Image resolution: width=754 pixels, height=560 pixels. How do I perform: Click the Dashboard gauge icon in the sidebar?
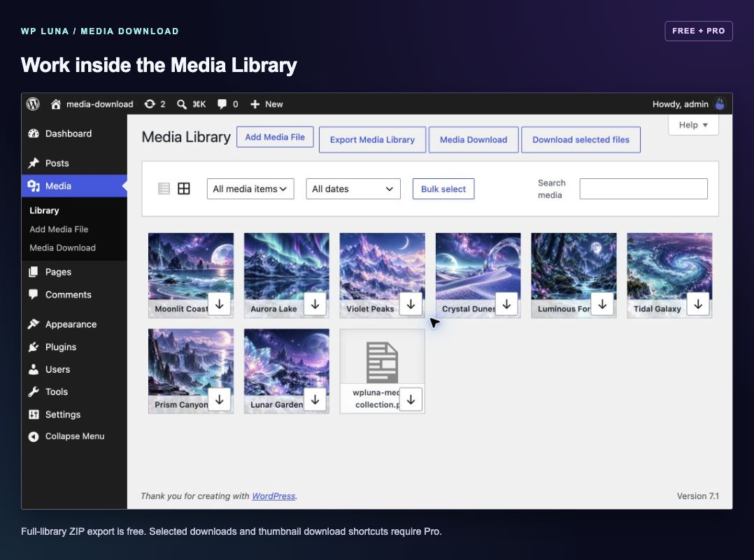click(x=34, y=134)
